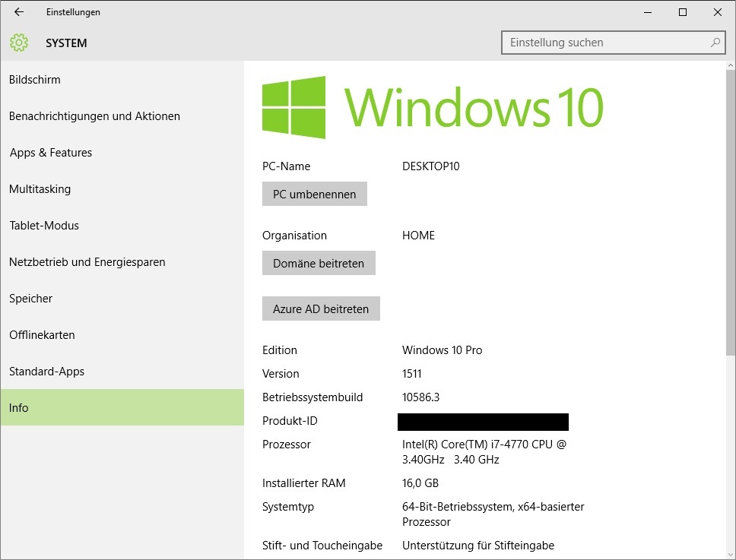Image resolution: width=736 pixels, height=560 pixels.
Task: Click the Domäne beitreten button
Action: tap(319, 263)
